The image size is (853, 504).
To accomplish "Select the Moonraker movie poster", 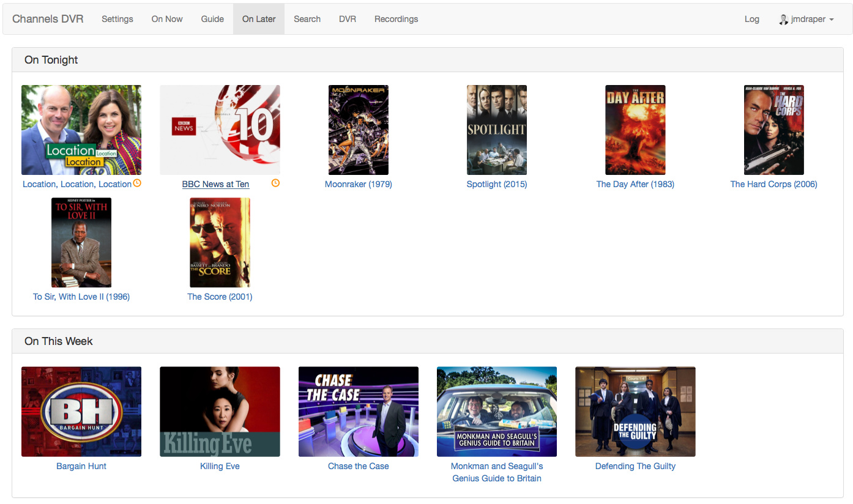I will point(358,130).
